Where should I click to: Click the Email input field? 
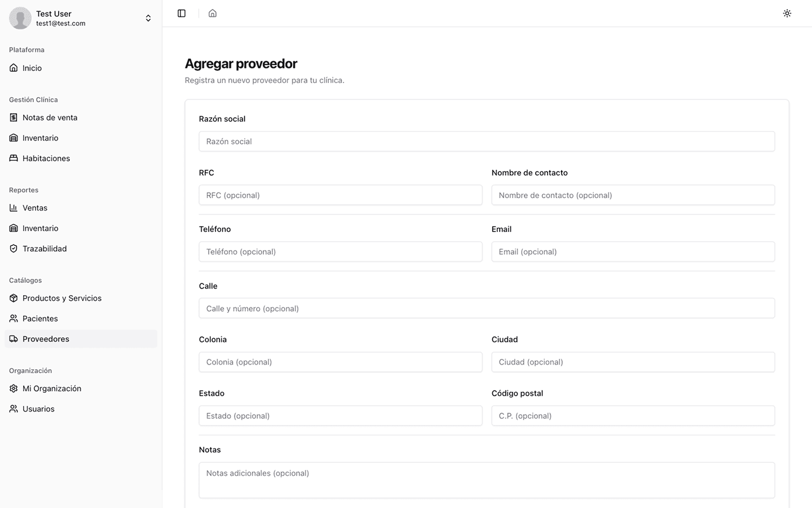pyautogui.click(x=633, y=252)
